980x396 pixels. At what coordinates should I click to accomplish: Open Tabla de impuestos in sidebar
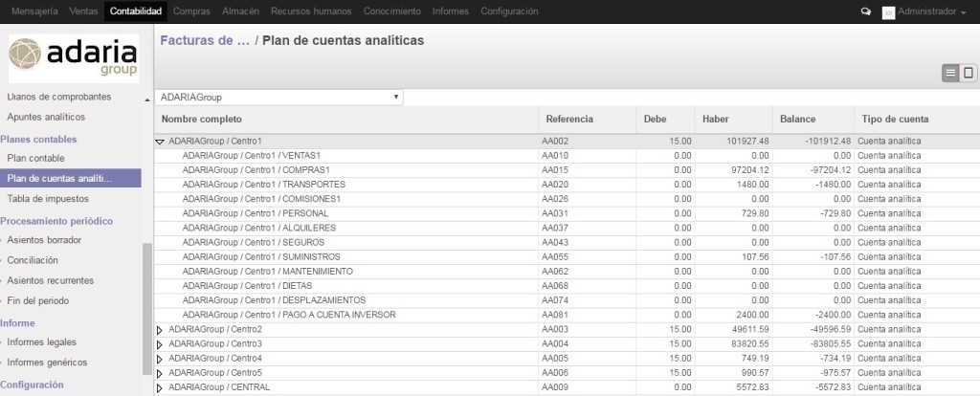[x=48, y=199]
